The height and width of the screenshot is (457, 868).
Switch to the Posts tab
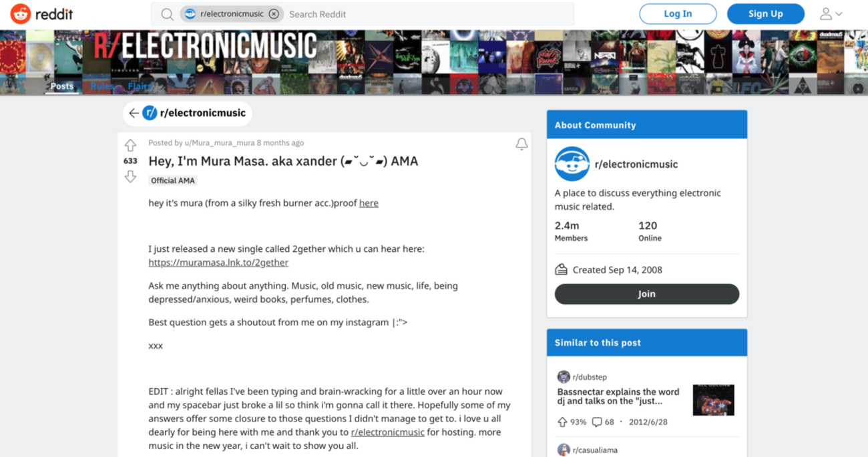tap(62, 86)
